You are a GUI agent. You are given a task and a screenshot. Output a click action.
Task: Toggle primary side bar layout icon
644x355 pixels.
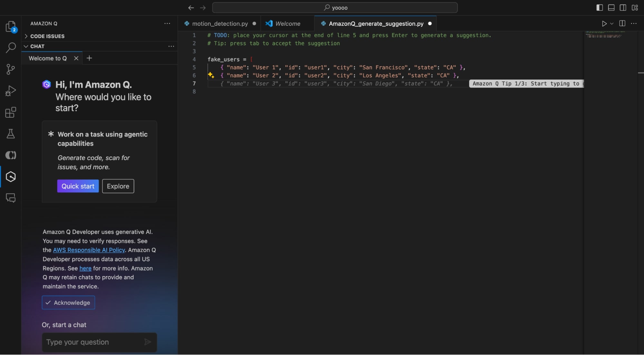(600, 8)
